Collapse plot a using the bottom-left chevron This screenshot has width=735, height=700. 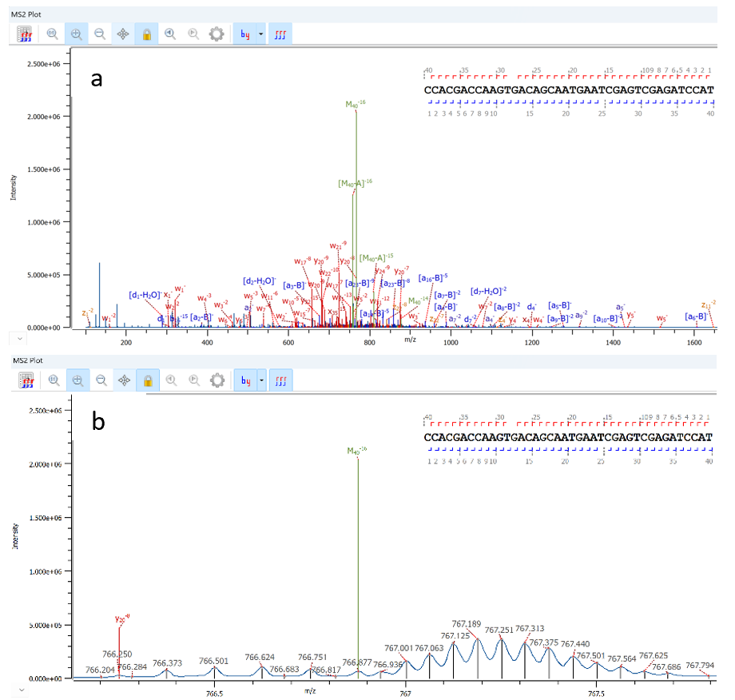19,338
